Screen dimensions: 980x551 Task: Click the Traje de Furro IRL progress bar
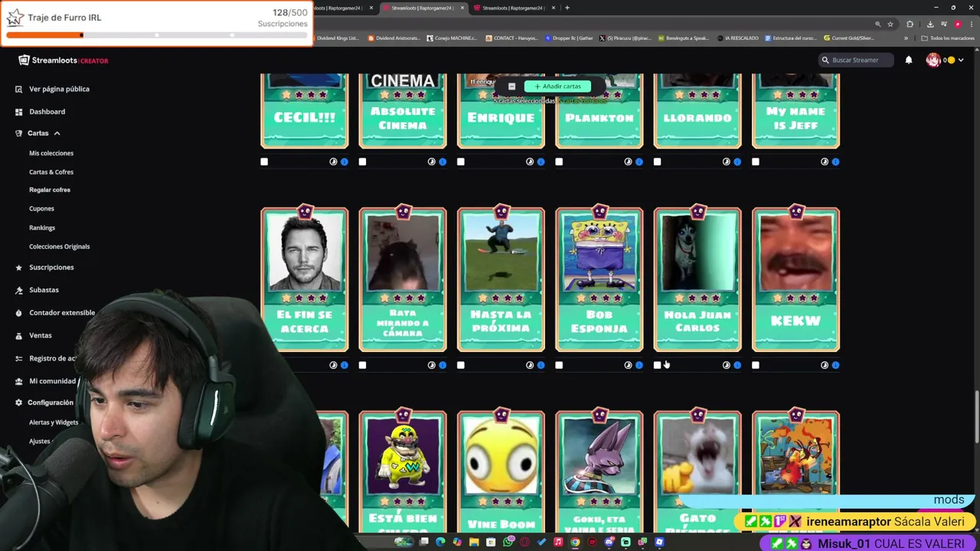(x=157, y=35)
